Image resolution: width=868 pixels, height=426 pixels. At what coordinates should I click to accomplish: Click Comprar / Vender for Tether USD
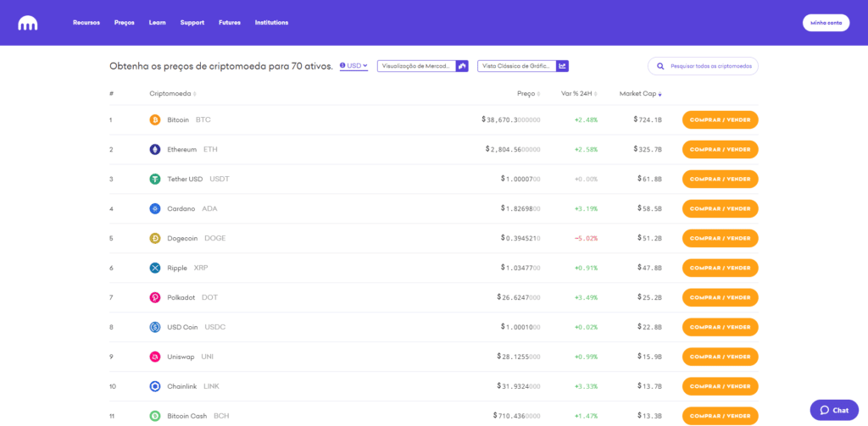pyautogui.click(x=721, y=179)
